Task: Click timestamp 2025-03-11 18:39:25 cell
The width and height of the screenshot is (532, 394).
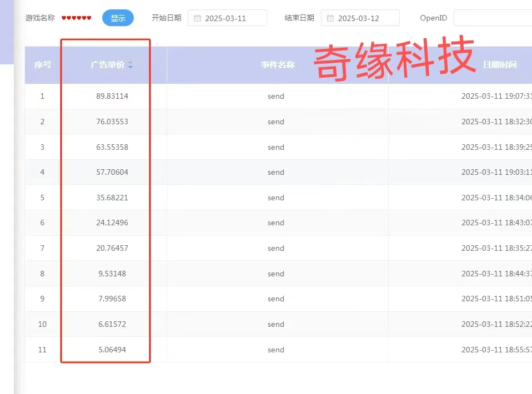Action: coord(496,147)
